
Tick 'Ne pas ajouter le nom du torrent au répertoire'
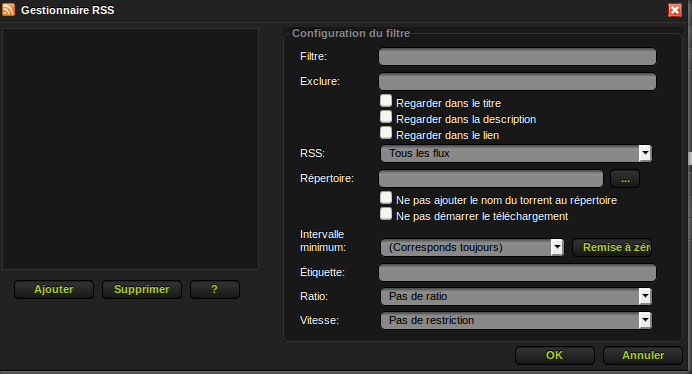click(x=386, y=198)
